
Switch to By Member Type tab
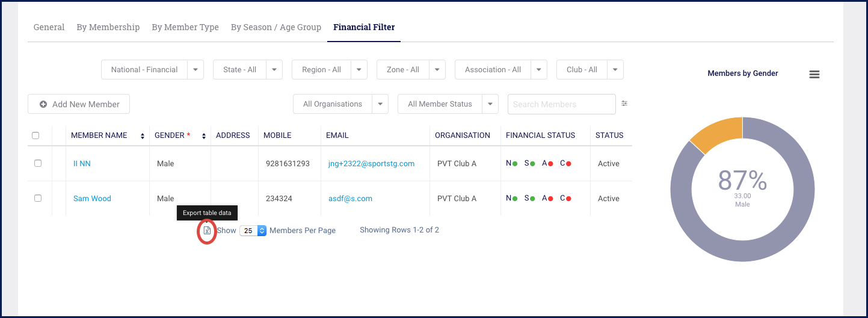(185, 27)
